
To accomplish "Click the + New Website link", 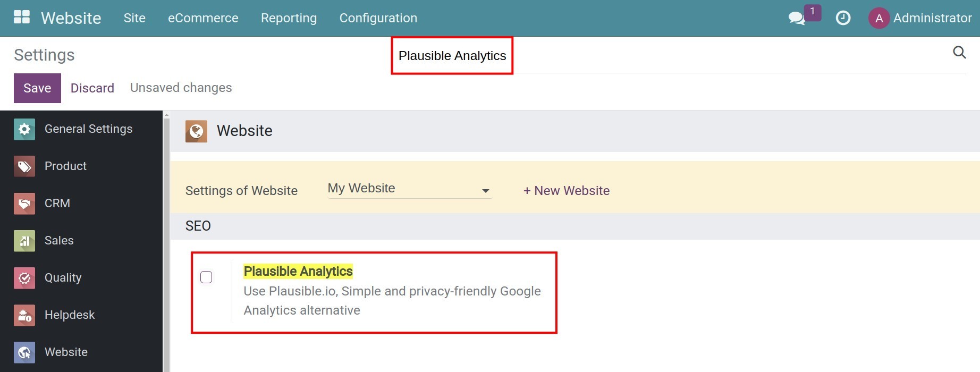I will (x=567, y=191).
